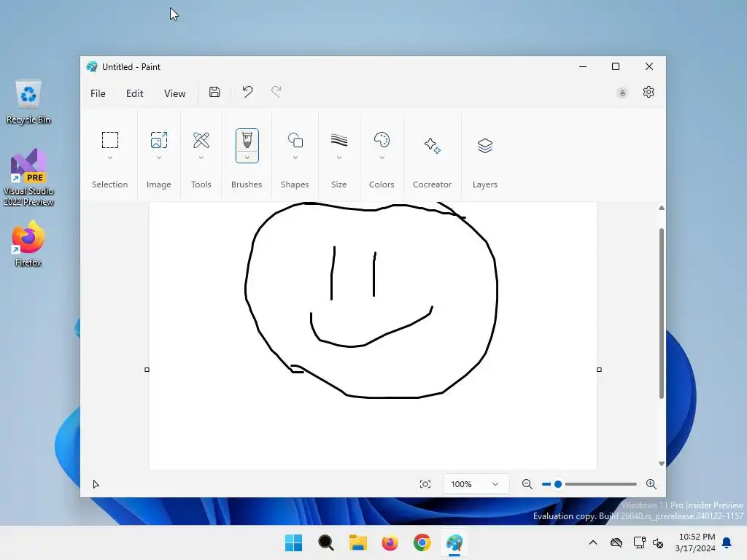Click the fit to window icon
747x560 pixels.
tap(425, 484)
